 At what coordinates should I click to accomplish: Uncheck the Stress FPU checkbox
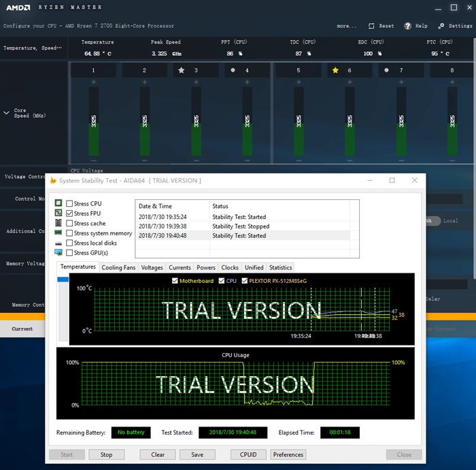(x=69, y=214)
